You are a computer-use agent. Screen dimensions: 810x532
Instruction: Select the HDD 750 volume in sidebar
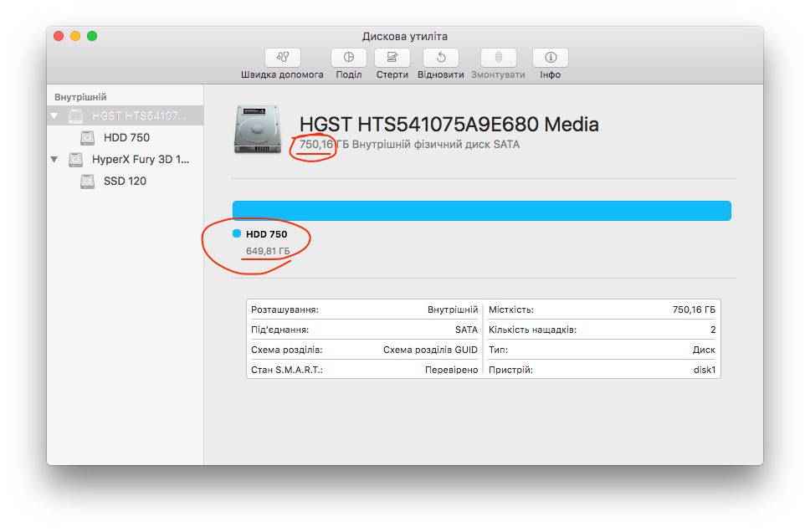click(125, 137)
